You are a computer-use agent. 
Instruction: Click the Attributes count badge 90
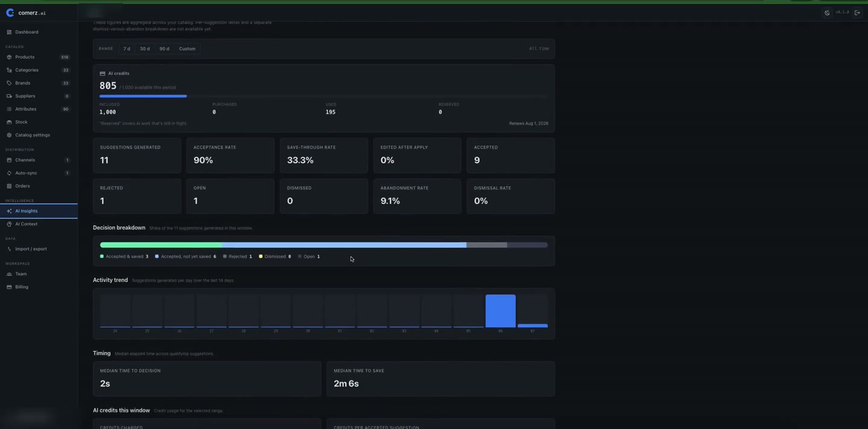point(66,109)
